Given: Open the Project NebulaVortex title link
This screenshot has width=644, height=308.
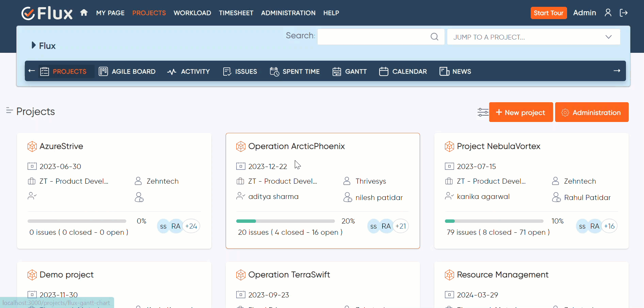Looking at the screenshot, I should click(x=498, y=146).
